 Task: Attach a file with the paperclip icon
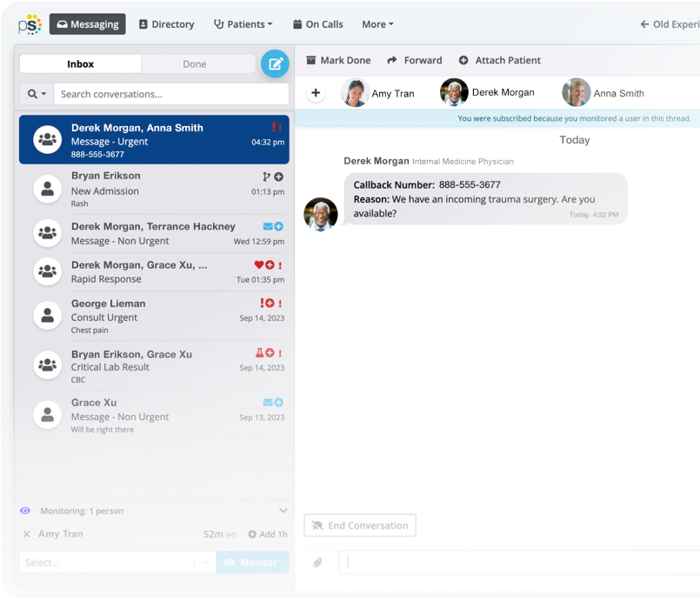pyautogui.click(x=317, y=562)
